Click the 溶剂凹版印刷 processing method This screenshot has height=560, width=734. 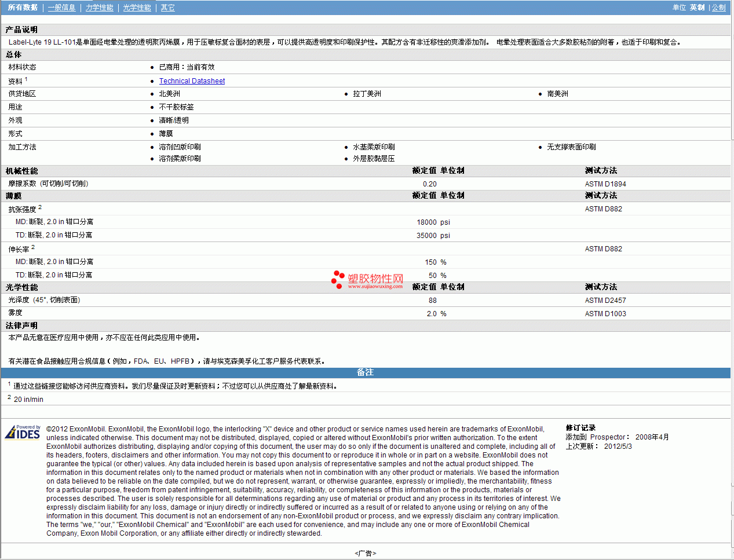pyautogui.click(x=180, y=147)
